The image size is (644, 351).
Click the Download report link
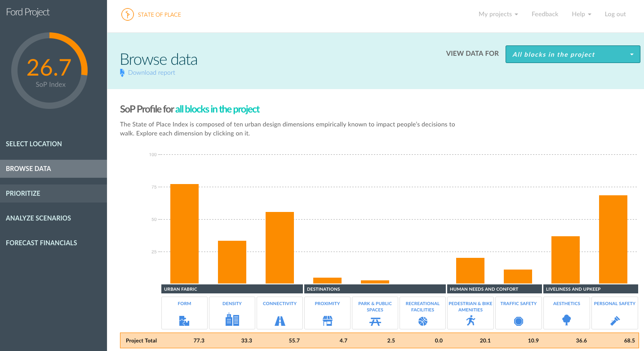click(151, 73)
